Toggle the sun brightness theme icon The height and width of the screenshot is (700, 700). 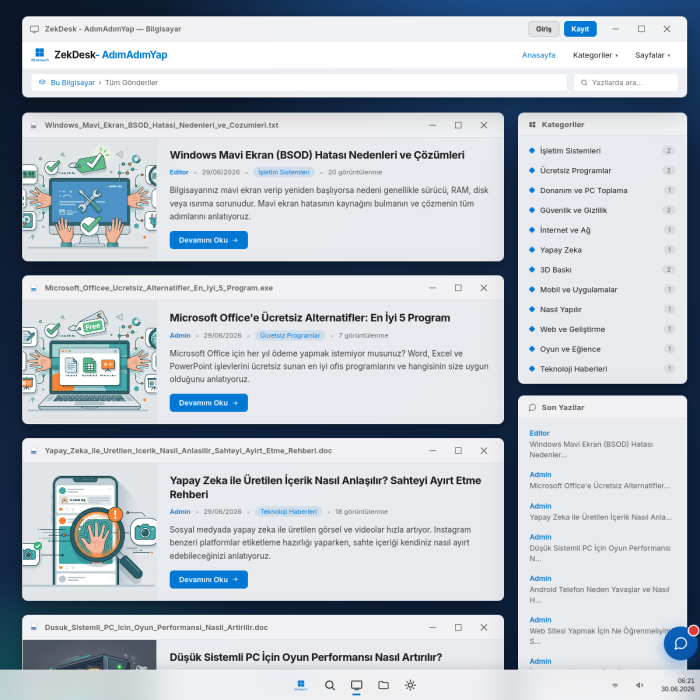pos(410,685)
